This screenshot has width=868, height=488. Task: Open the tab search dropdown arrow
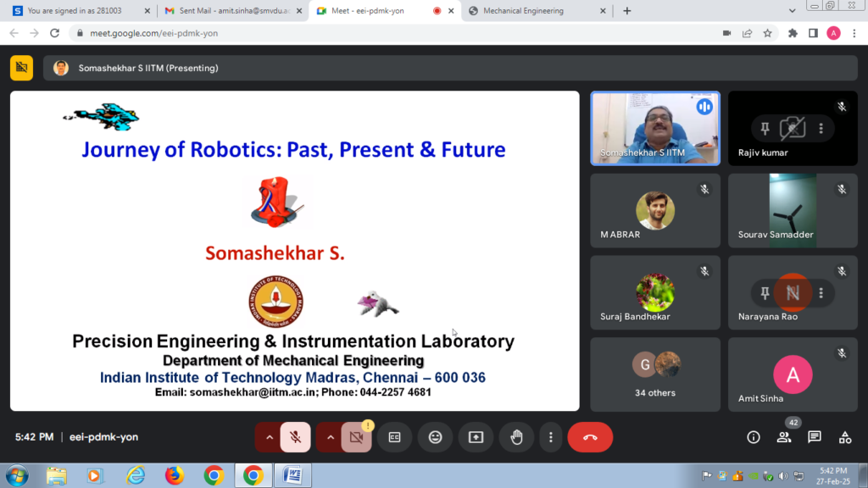(793, 10)
